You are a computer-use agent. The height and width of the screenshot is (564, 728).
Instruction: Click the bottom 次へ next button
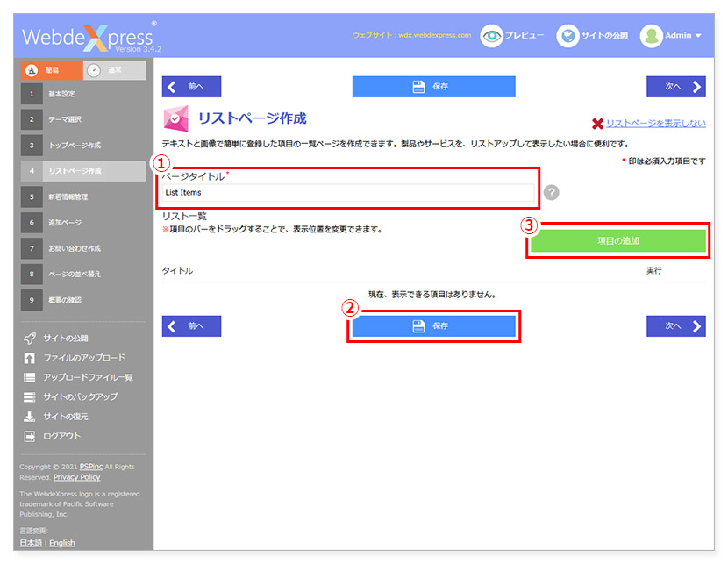[x=676, y=326]
